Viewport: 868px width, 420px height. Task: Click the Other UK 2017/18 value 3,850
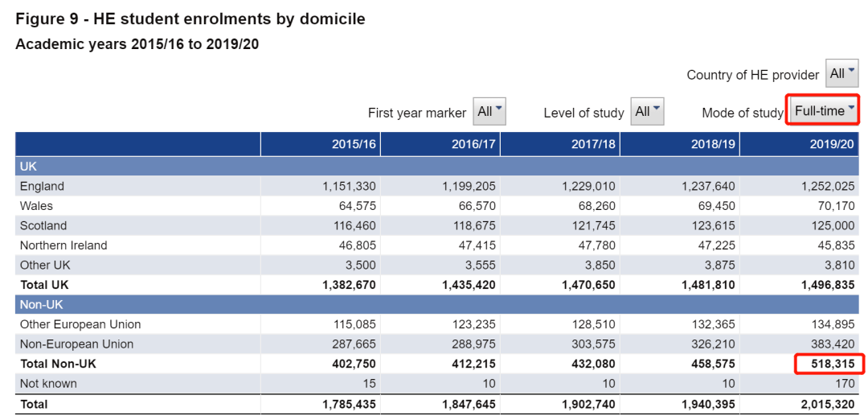600,265
